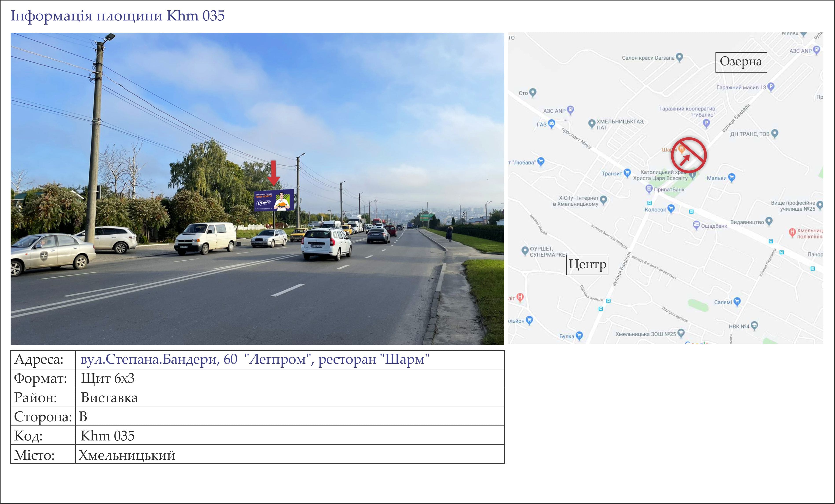Click the Ощадбанк map marker icon
835x504 pixels.
(x=696, y=225)
